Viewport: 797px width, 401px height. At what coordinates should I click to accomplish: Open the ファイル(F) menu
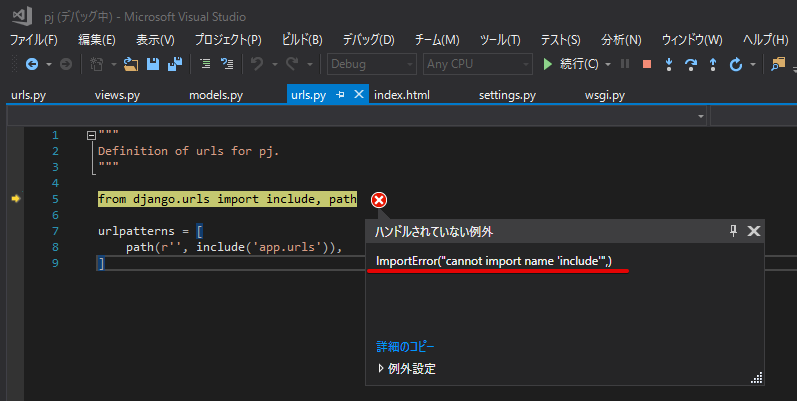(x=34, y=40)
